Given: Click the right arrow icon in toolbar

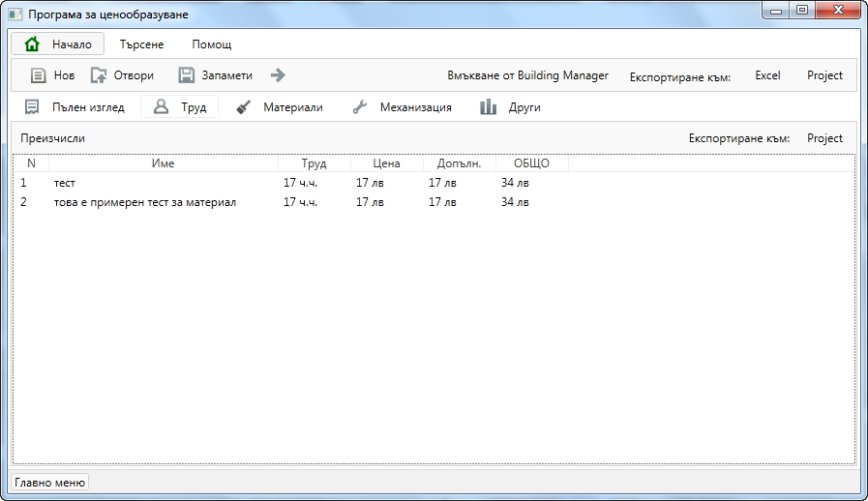Looking at the screenshot, I should pyautogui.click(x=278, y=75).
